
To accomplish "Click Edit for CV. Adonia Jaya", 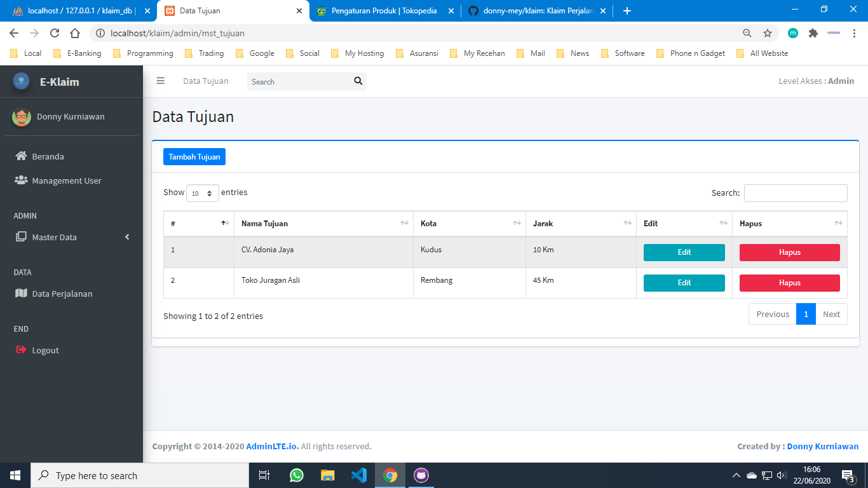I will tap(684, 252).
